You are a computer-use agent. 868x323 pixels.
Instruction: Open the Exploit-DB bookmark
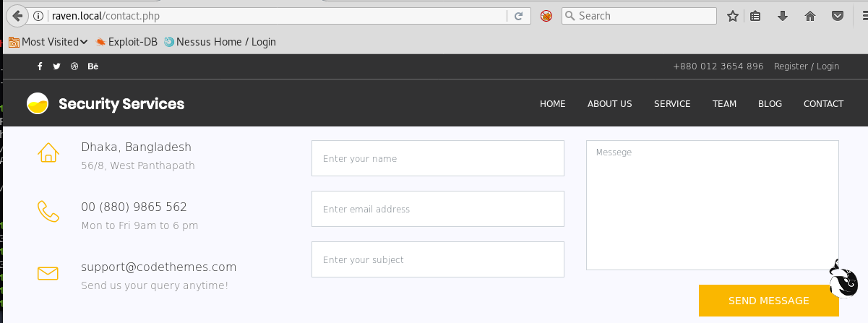pos(126,42)
